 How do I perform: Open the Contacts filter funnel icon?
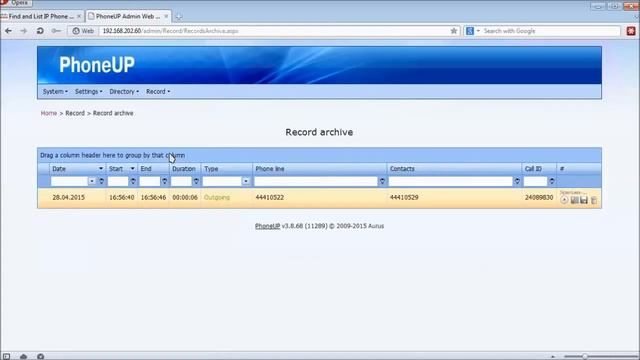517,181
